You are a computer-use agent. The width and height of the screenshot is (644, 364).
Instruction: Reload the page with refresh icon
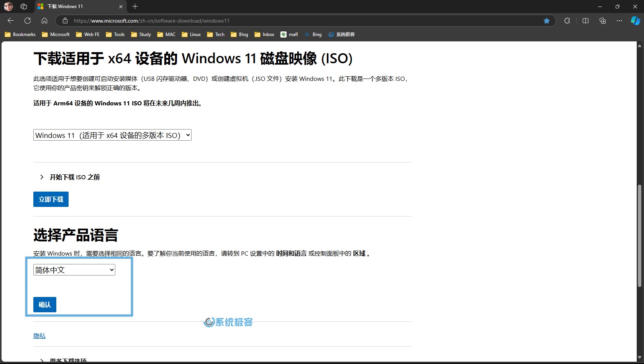pyautogui.click(x=28, y=21)
